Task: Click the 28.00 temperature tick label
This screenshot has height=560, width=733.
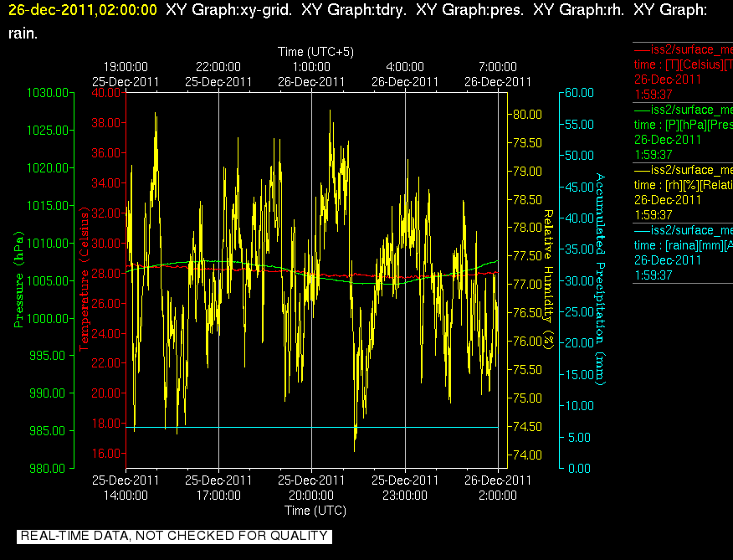Action: tap(106, 273)
